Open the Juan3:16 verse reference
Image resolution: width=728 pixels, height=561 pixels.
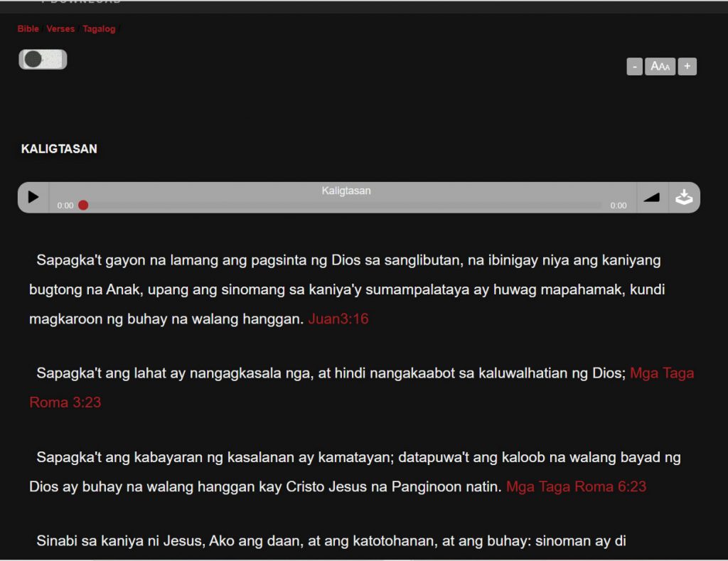[x=338, y=319]
